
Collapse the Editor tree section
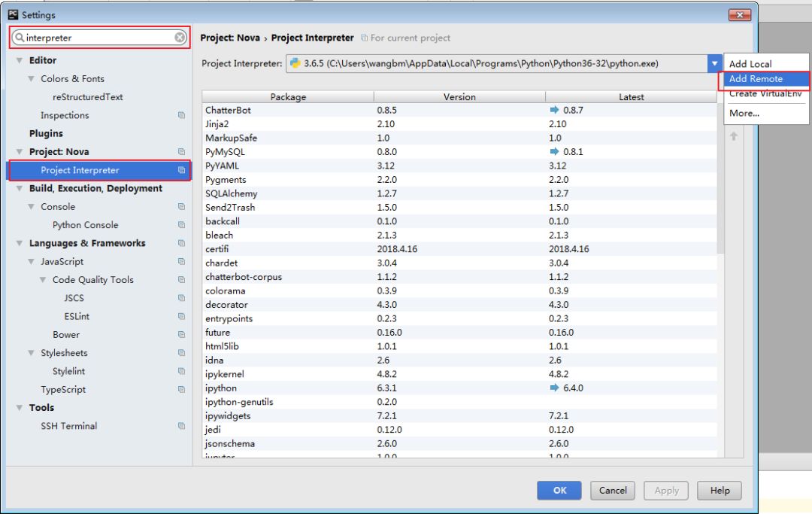coord(19,61)
